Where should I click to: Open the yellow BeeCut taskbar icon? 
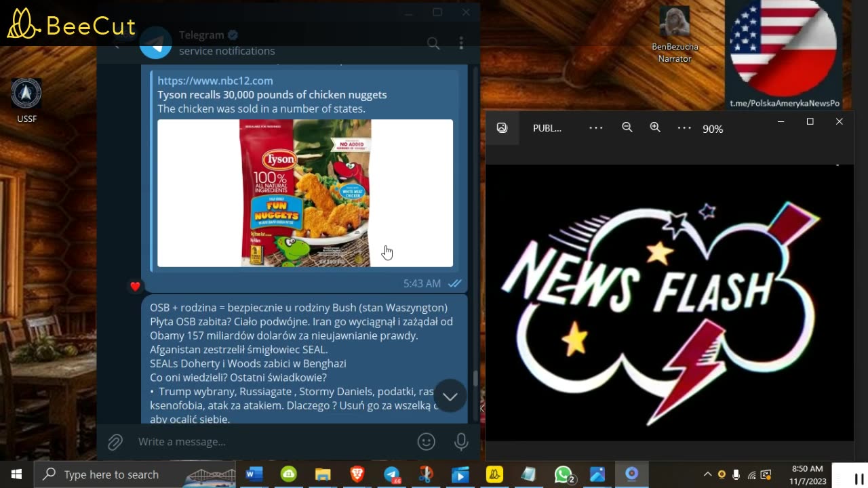[x=495, y=474]
